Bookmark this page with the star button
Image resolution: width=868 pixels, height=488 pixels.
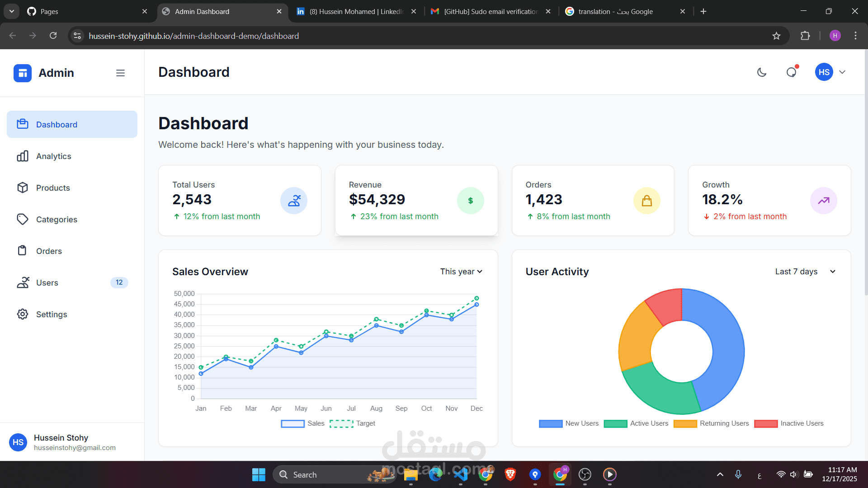click(x=777, y=36)
